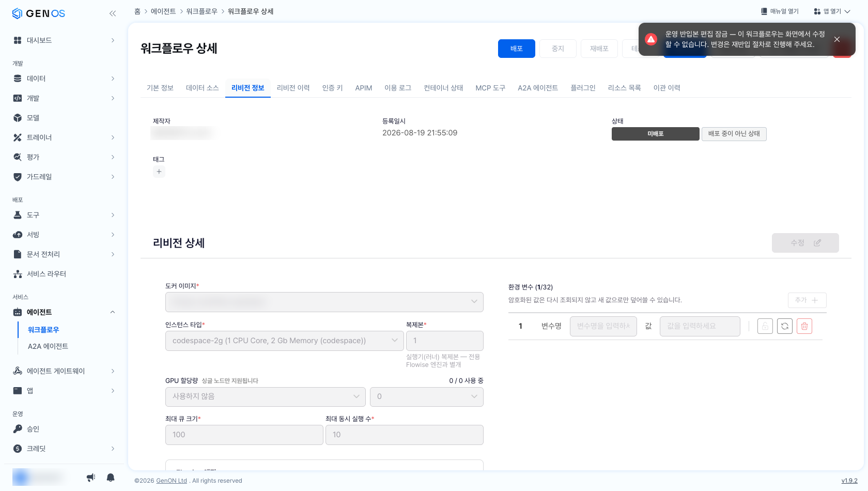Open notifications bell icon
Image resolution: width=868 pixels, height=491 pixels.
[111, 478]
